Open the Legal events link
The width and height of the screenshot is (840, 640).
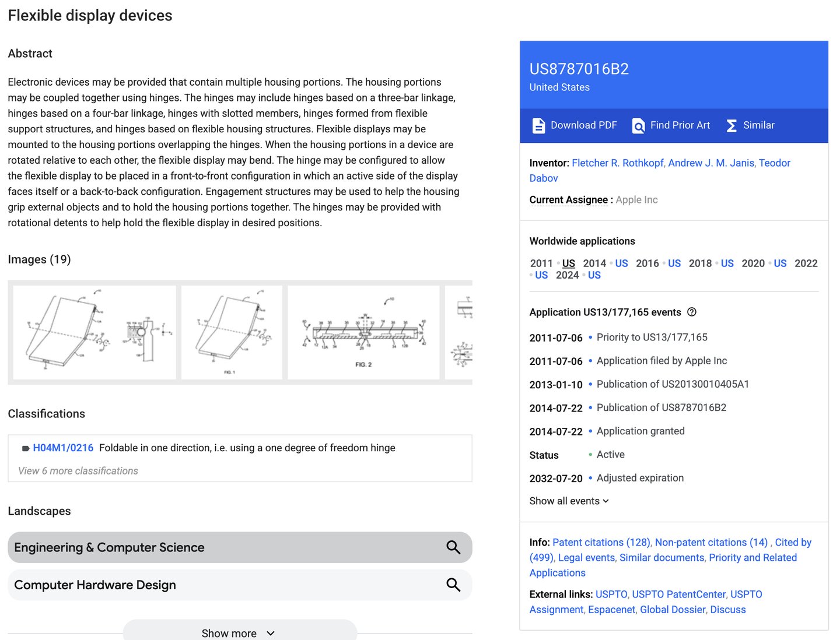(586, 557)
